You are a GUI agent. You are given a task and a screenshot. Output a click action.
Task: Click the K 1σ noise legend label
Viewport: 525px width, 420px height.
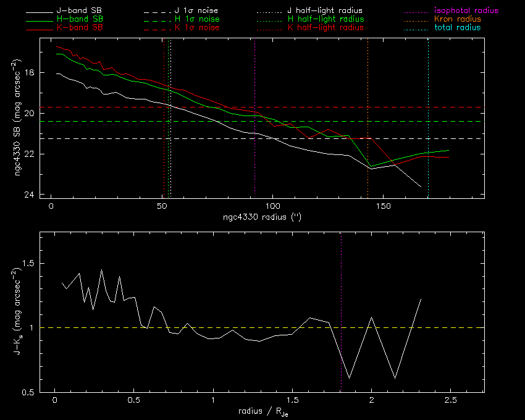point(196,28)
